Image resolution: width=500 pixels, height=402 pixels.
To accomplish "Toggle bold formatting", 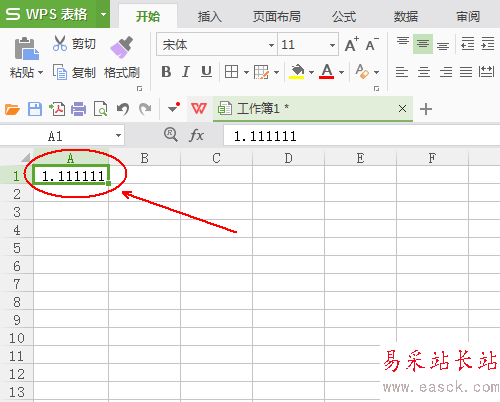I will [166, 72].
